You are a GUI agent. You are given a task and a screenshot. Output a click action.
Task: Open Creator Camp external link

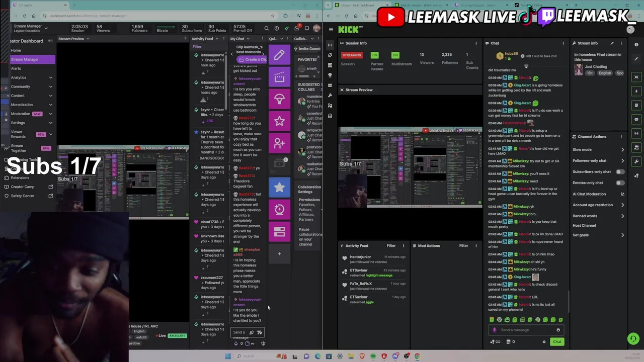coord(32,187)
